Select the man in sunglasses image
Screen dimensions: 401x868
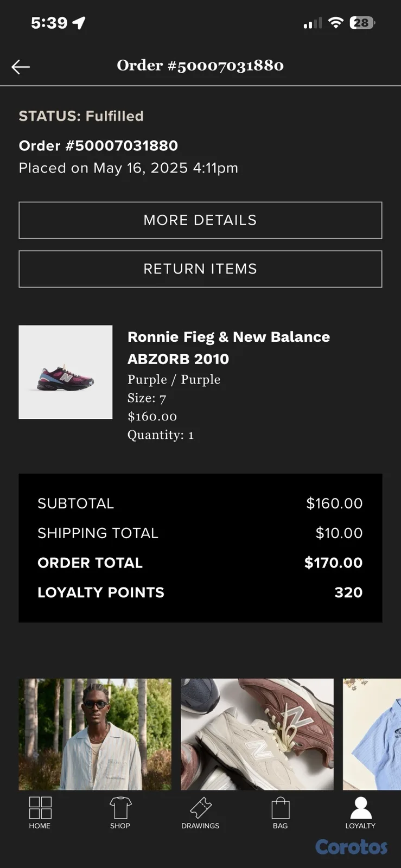coord(95,734)
